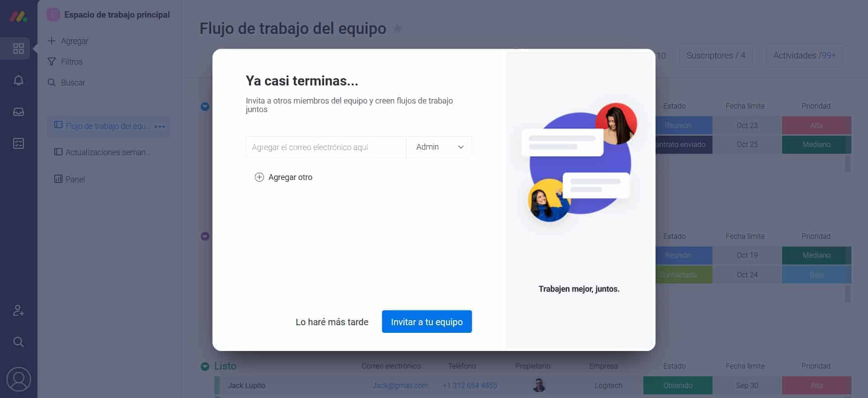Open options dots for Flujo de trabajo board
Screen dimensions: 868x398
click(x=160, y=126)
